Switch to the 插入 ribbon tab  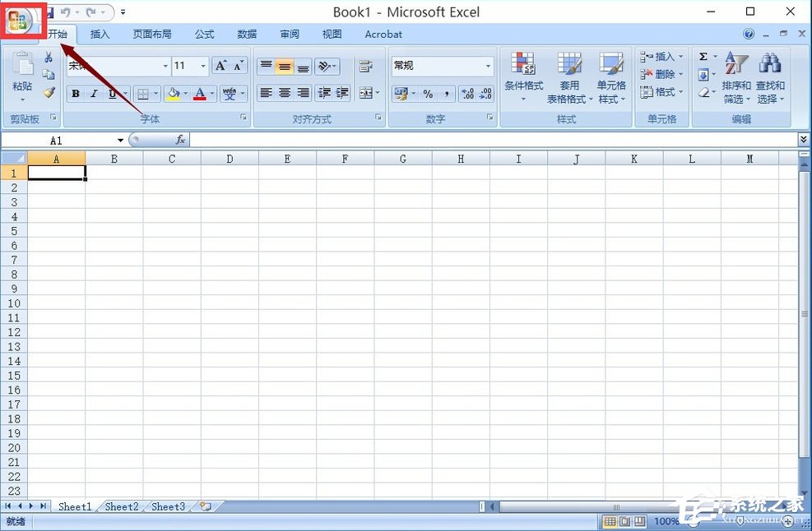point(100,34)
